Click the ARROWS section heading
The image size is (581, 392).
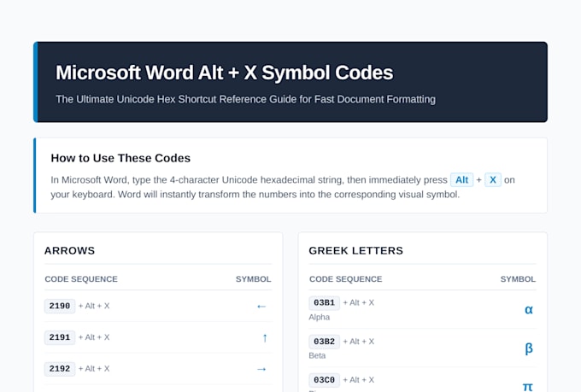[x=70, y=251]
